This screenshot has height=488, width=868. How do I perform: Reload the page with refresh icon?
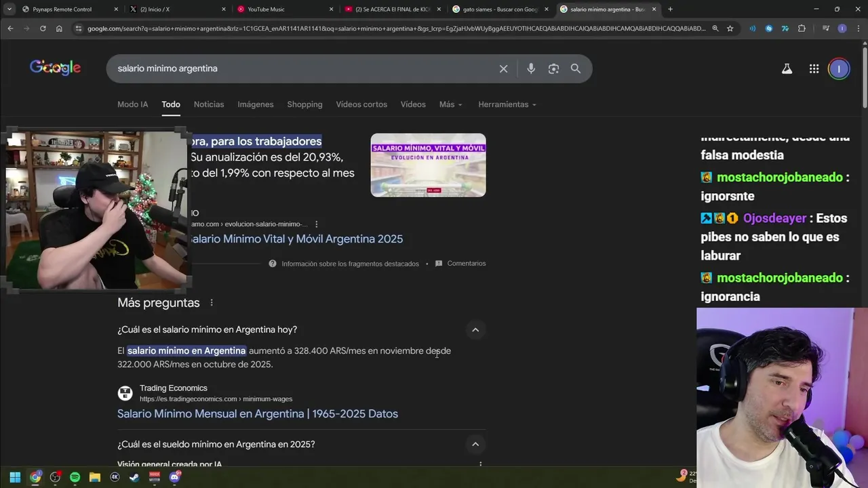43,28
